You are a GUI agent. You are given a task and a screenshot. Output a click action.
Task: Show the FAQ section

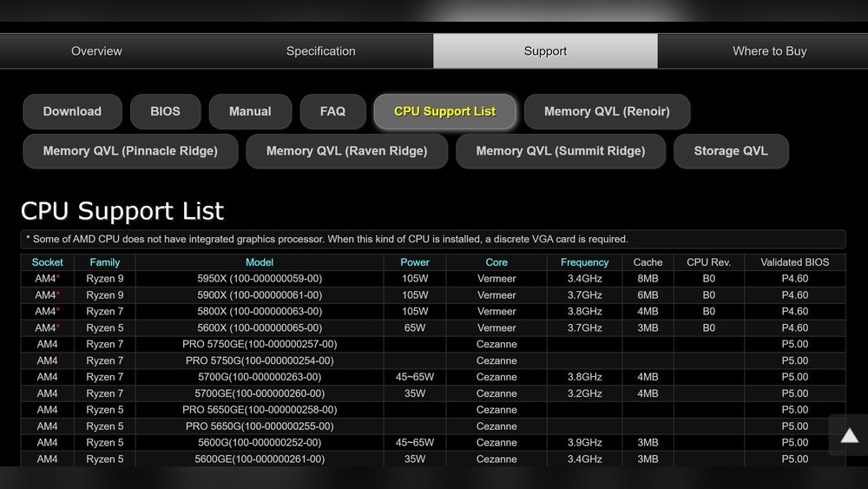[x=332, y=111]
